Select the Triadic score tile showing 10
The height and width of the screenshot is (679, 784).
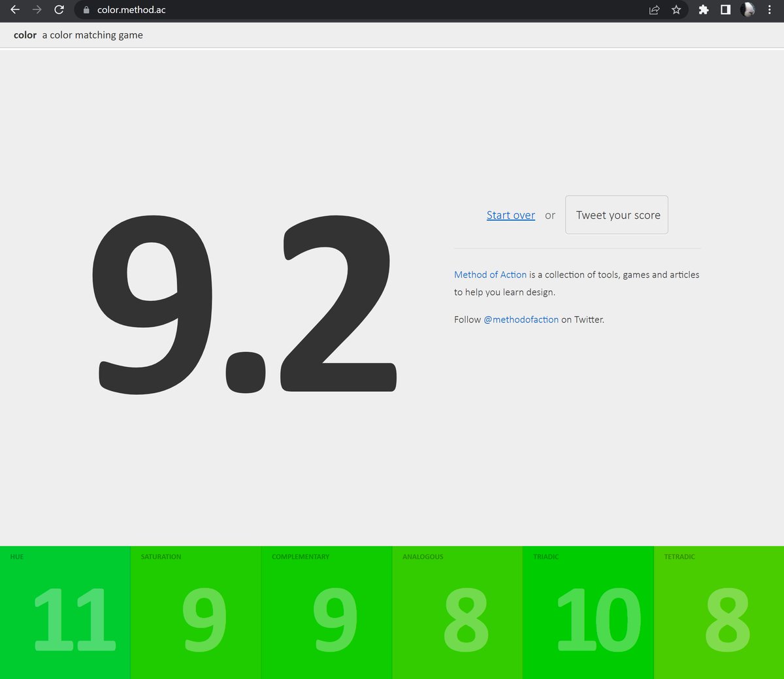point(588,612)
